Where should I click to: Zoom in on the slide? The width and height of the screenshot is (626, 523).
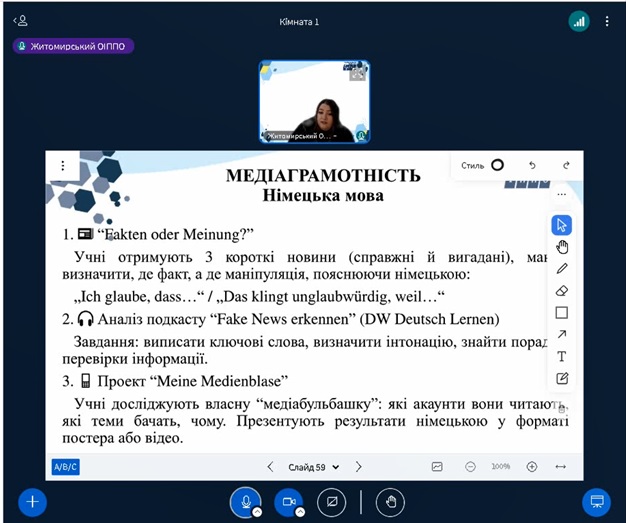(x=531, y=467)
